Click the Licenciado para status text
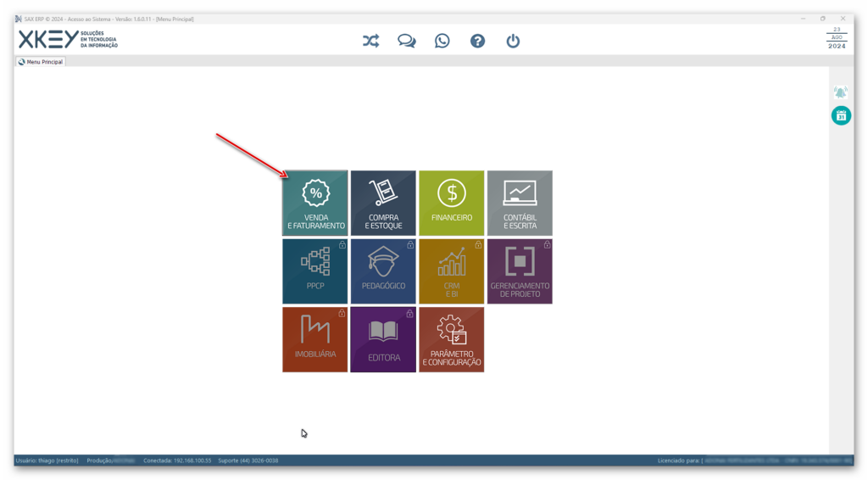The image size is (868, 480). 754,460
